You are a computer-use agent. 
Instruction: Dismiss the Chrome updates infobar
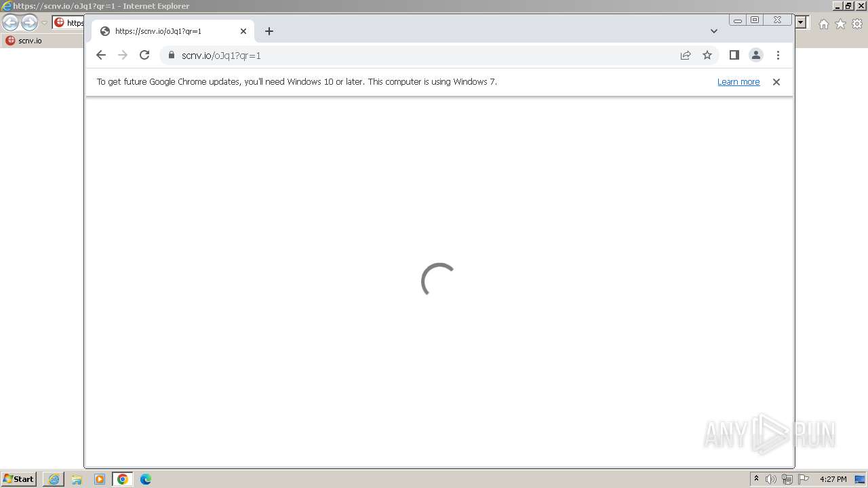(776, 82)
